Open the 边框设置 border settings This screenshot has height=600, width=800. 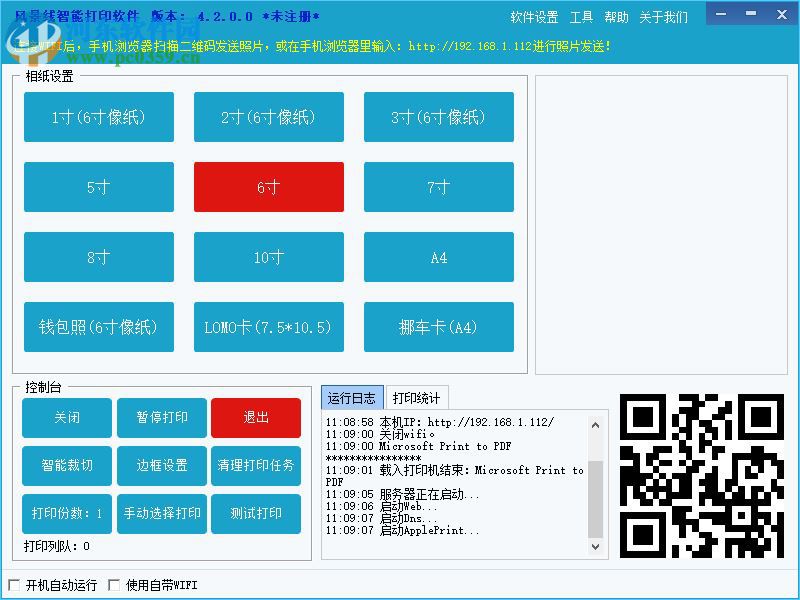[161, 466]
